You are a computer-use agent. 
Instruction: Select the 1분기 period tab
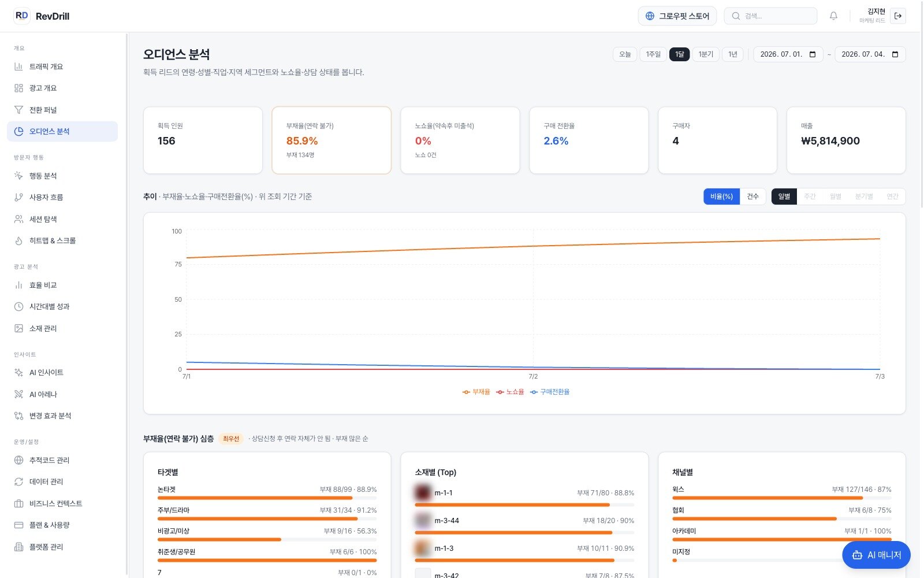(x=706, y=54)
